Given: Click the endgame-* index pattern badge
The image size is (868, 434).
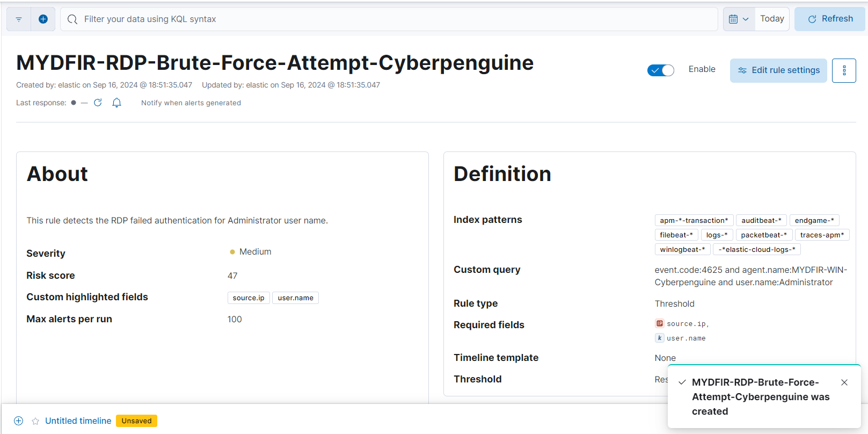Looking at the screenshot, I should point(814,221).
